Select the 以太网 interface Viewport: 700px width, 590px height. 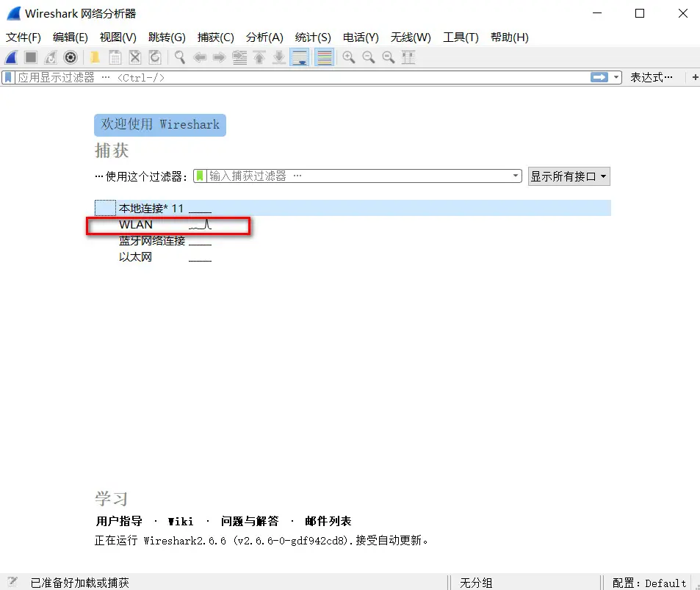pos(353,257)
